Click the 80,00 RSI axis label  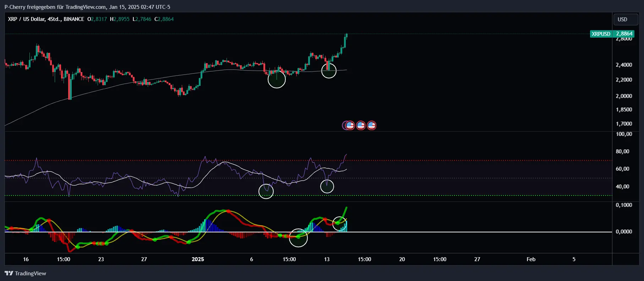click(x=622, y=151)
